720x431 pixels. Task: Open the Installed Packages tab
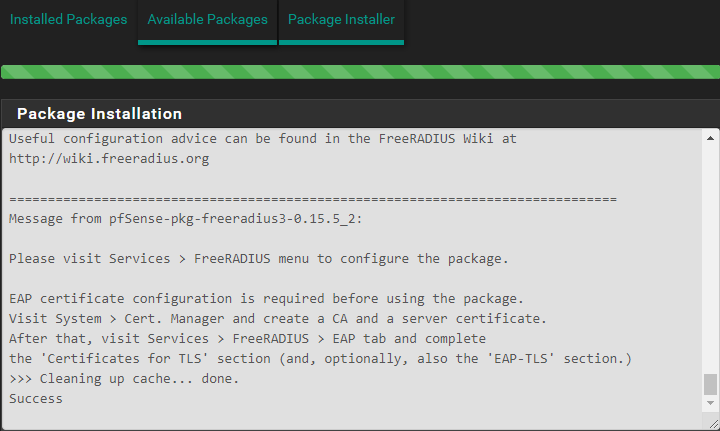[69, 20]
